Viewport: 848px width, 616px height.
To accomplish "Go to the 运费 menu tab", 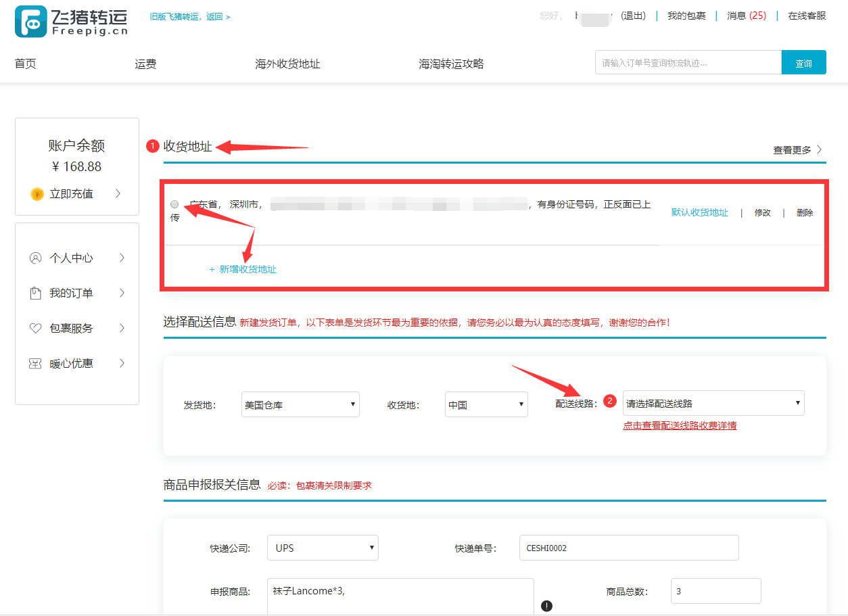I will tap(145, 64).
